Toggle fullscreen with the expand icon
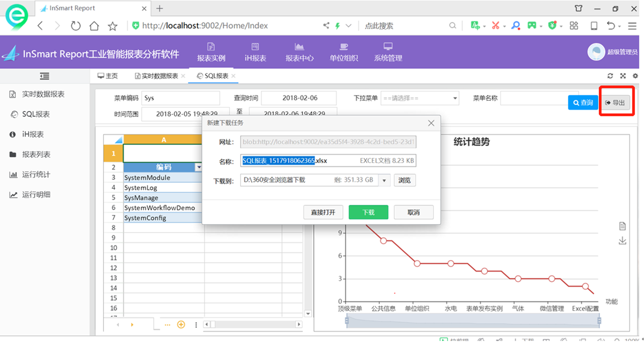Screen dimensions: 644x342 (623, 76)
